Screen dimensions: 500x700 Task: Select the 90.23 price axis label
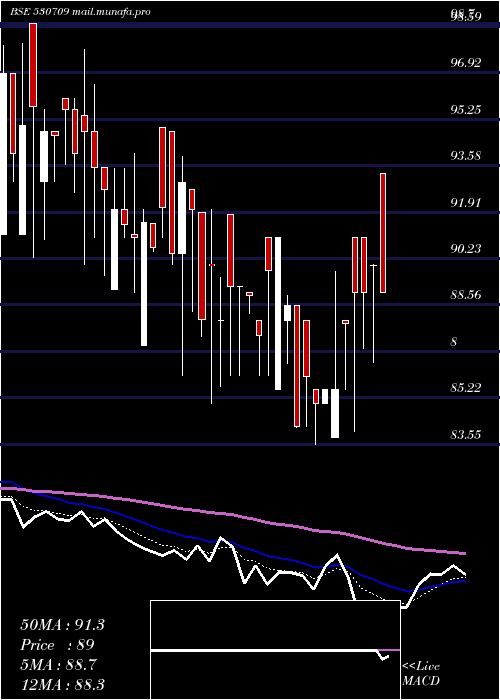tap(466, 249)
